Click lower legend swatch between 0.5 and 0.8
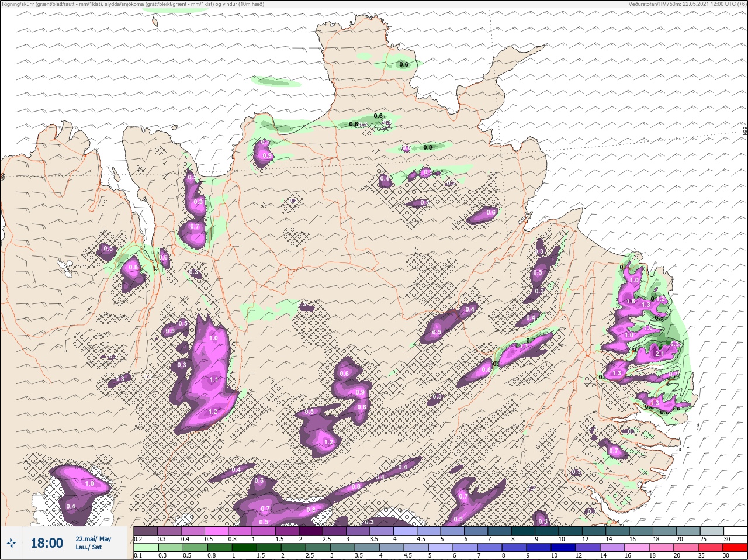The width and height of the screenshot is (748, 560). coord(195,548)
